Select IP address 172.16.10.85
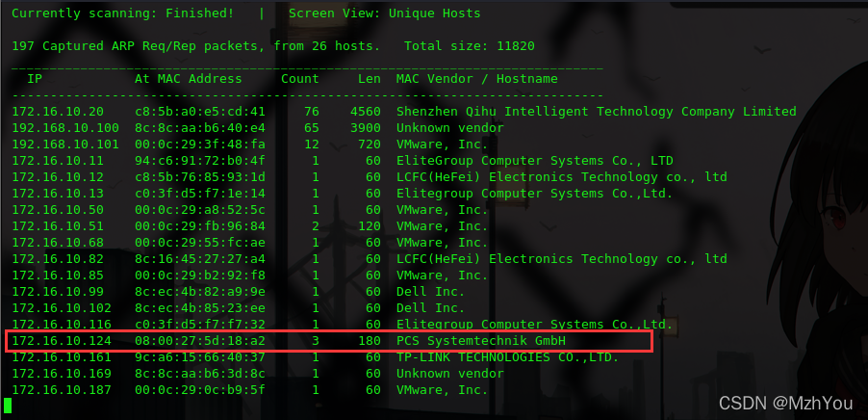The width and height of the screenshot is (868, 420). pyautogui.click(x=58, y=276)
